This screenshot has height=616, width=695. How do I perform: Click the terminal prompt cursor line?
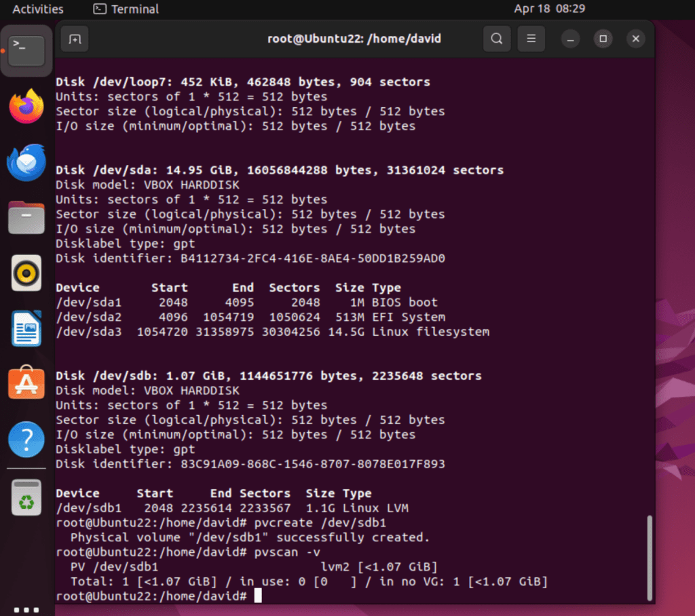(257, 596)
